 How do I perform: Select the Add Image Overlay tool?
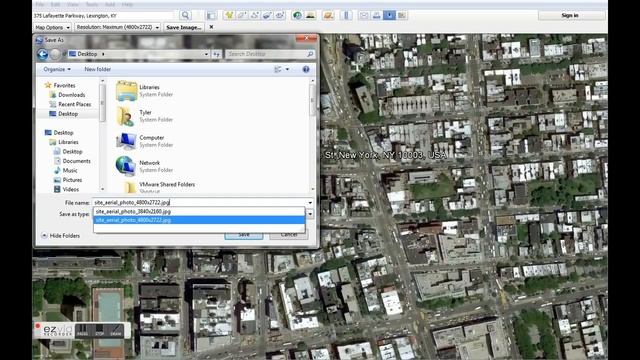267,16
